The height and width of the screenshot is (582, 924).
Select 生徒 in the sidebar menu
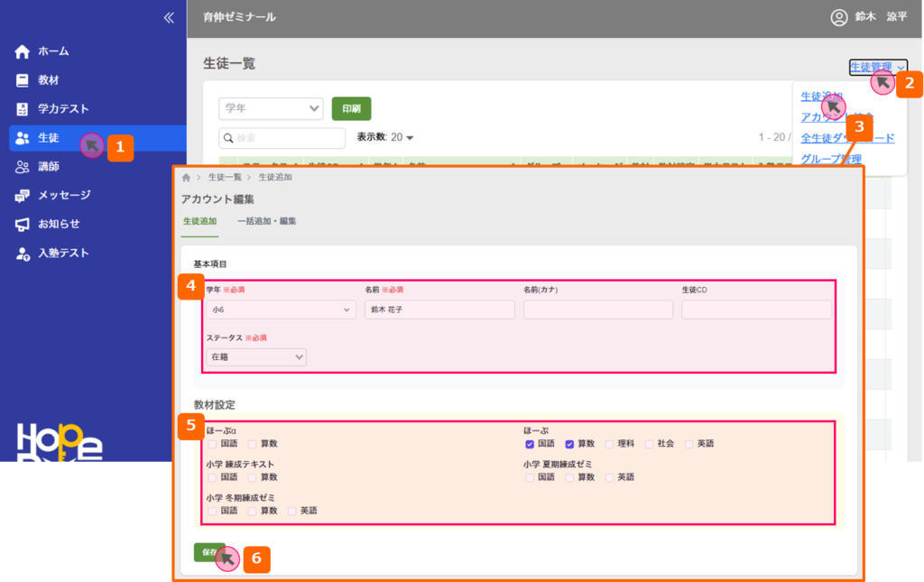click(49, 138)
